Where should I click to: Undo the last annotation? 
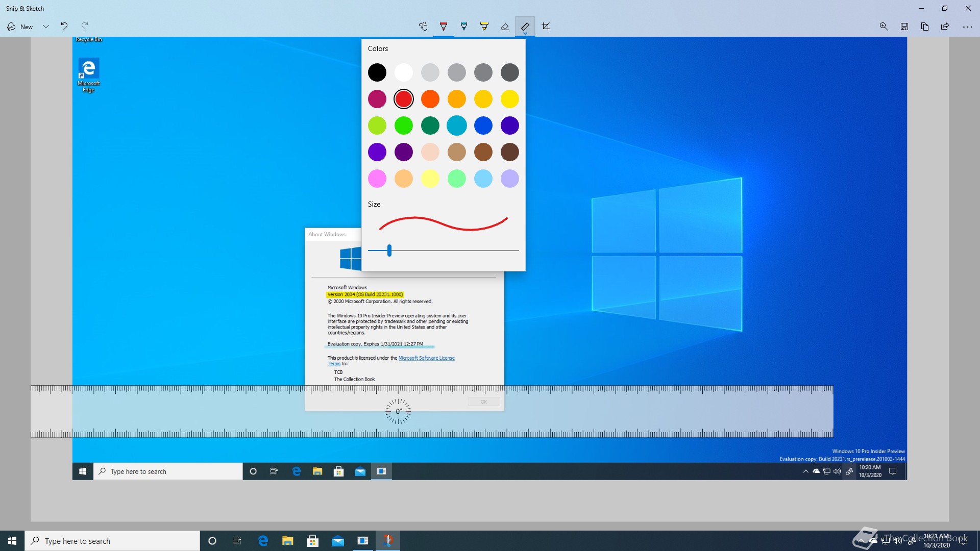click(64, 27)
